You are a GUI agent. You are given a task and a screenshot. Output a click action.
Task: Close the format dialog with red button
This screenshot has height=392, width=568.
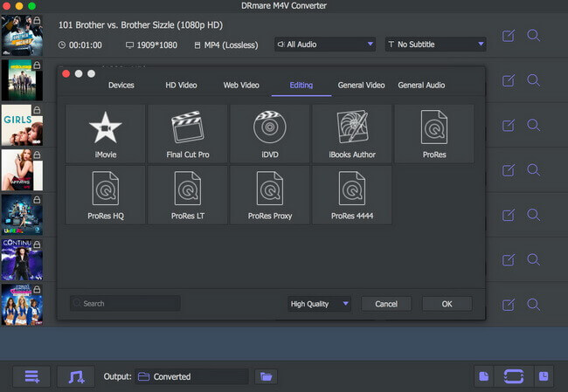(x=66, y=74)
